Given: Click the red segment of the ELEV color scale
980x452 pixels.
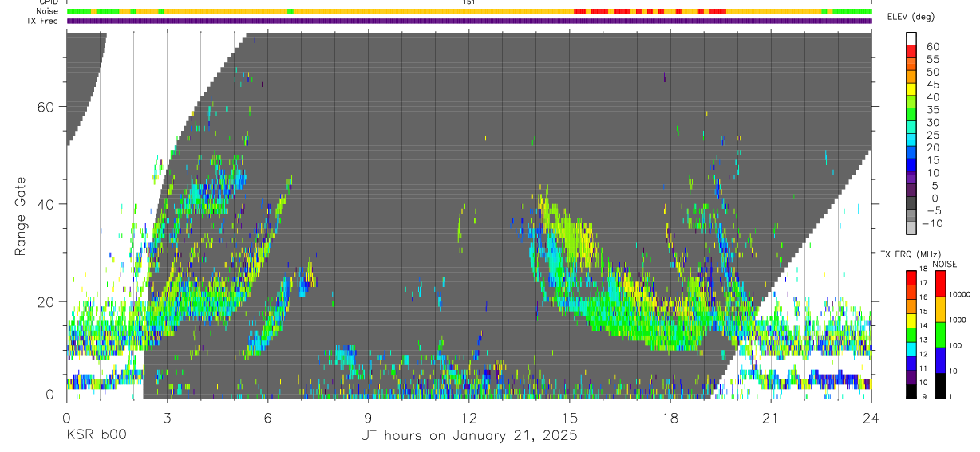Looking at the screenshot, I should (x=911, y=52).
